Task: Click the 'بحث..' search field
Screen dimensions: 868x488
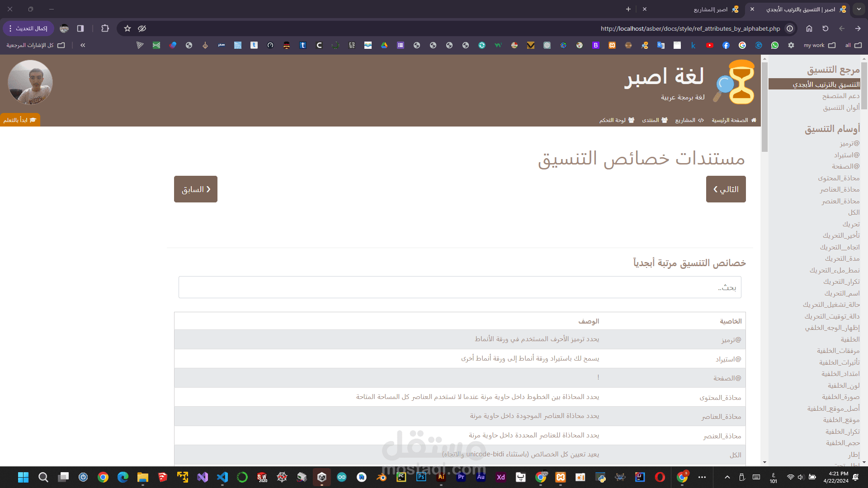Action: point(459,287)
